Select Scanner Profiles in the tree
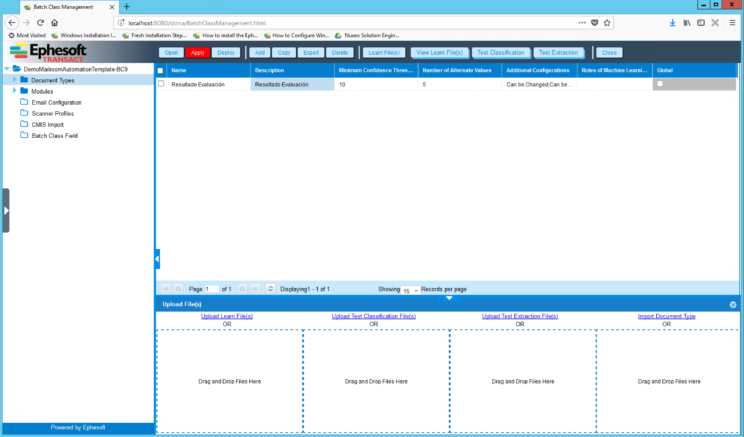 click(x=53, y=113)
